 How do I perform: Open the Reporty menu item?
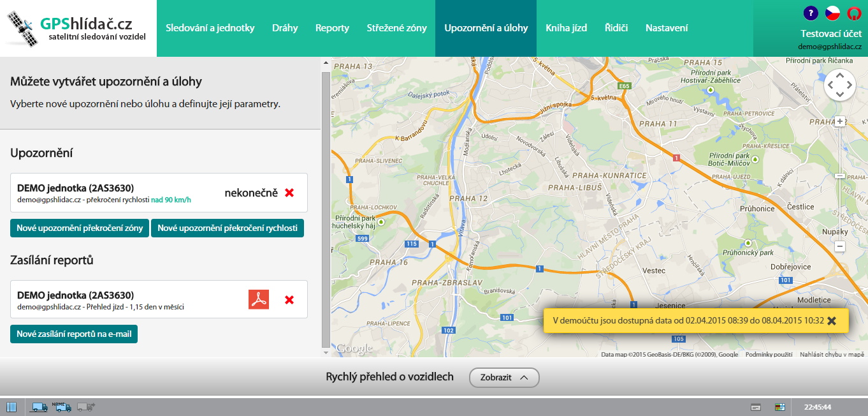click(x=332, y=28)
